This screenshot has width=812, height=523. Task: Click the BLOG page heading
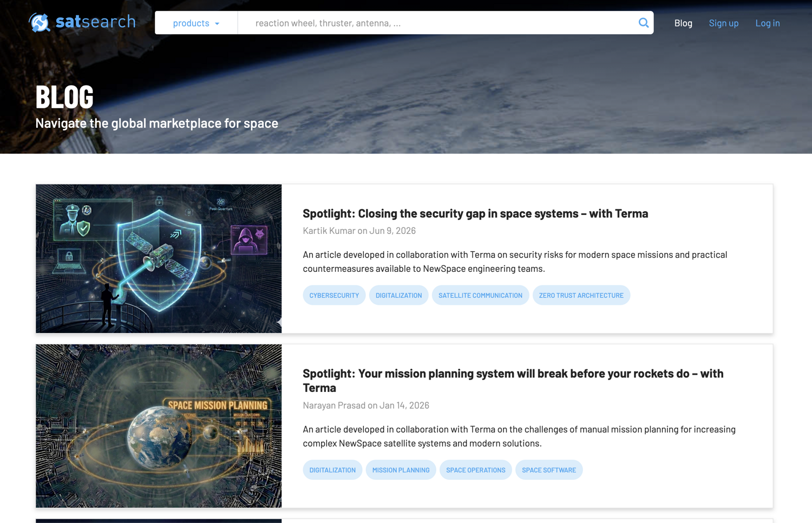(64, 96)
